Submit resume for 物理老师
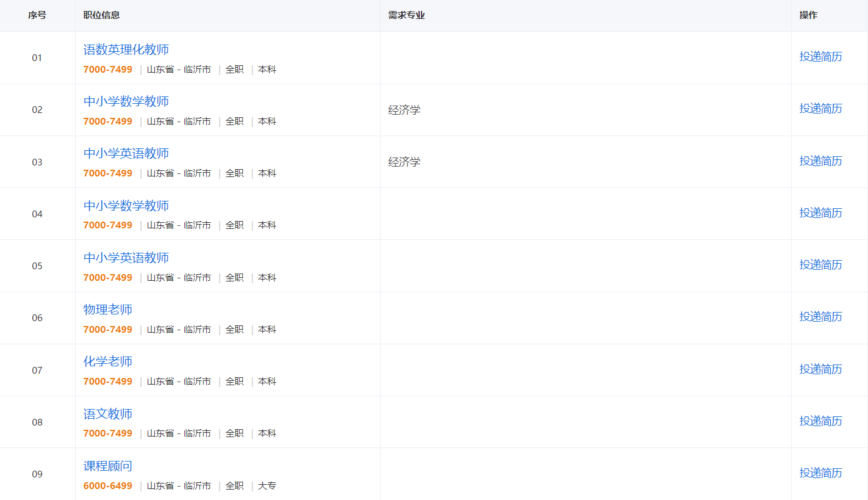The height and width of the screenshot is (500, 868). pyautogui.click(x=820, y=316)
